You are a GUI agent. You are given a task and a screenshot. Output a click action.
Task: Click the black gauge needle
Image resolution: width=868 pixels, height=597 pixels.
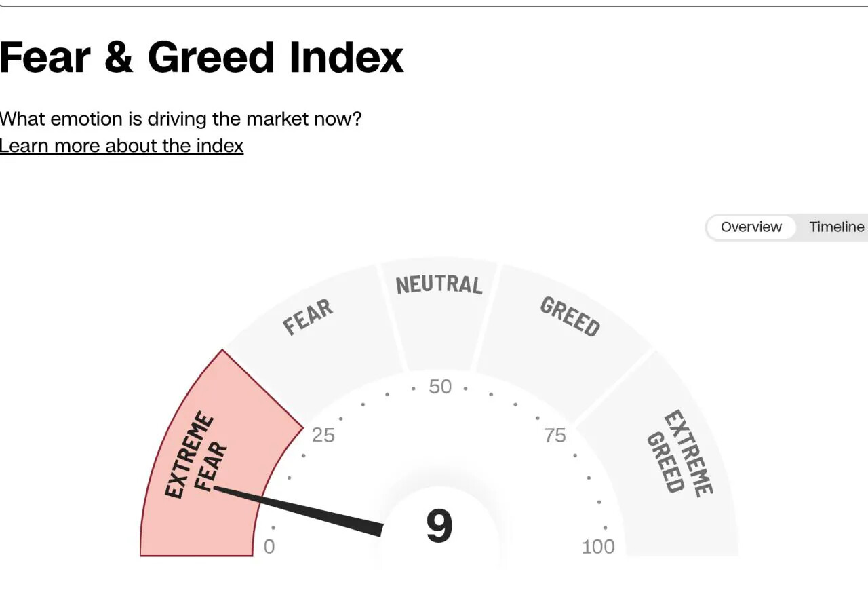pyautogui.click(x=305, y=509)
